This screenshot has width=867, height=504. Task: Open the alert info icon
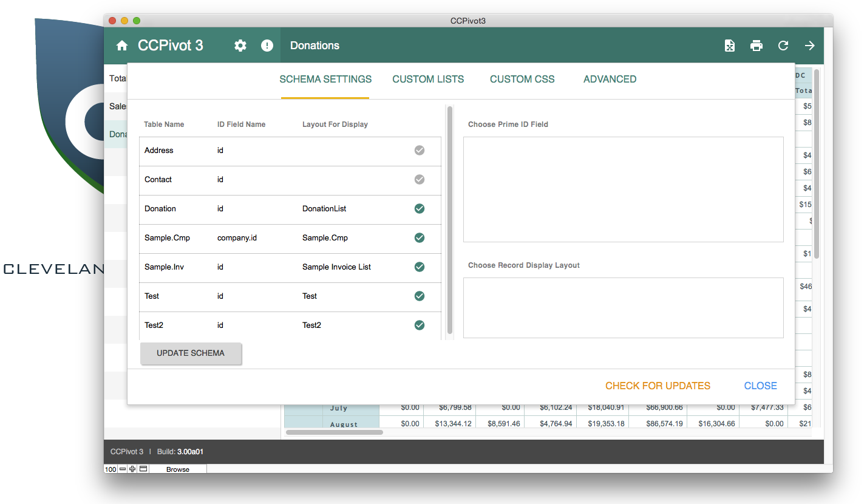click(x=267, y=46)
